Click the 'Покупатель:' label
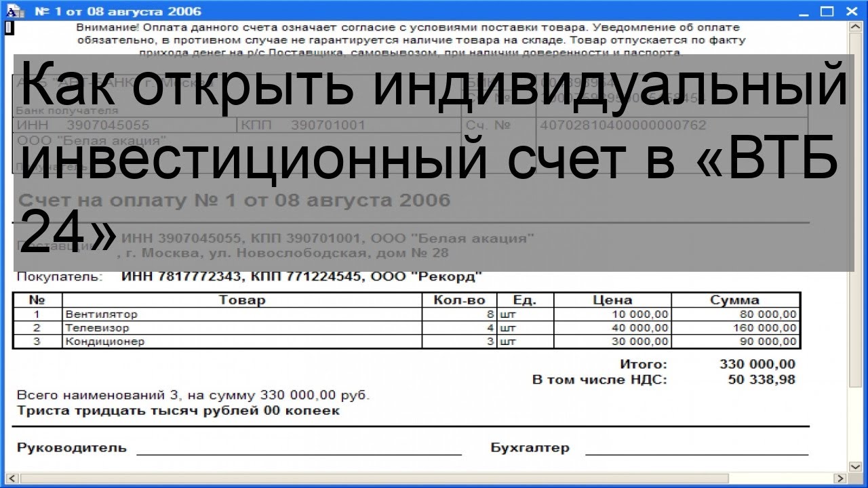 coord(60,277)
